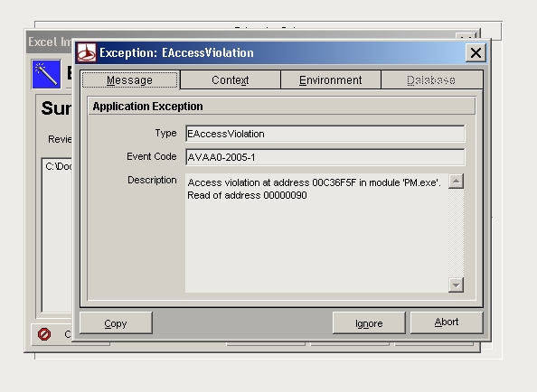537x392 pixels.
Task: Copy the exception details
Action: point(116,323)
